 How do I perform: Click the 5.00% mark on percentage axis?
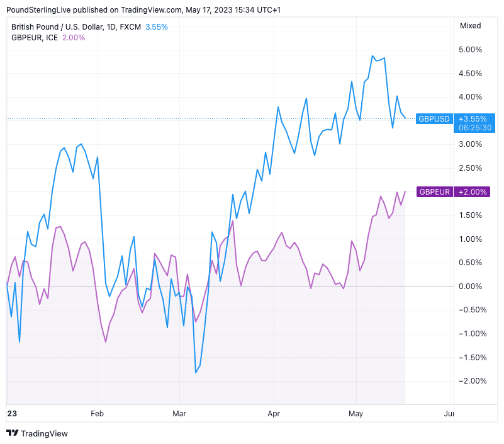click(x=470, y=50)
